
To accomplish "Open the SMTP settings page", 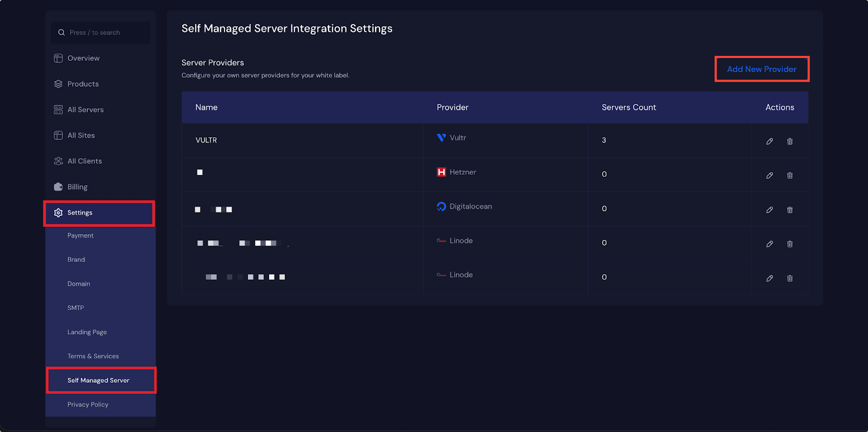I will [75, 308].
